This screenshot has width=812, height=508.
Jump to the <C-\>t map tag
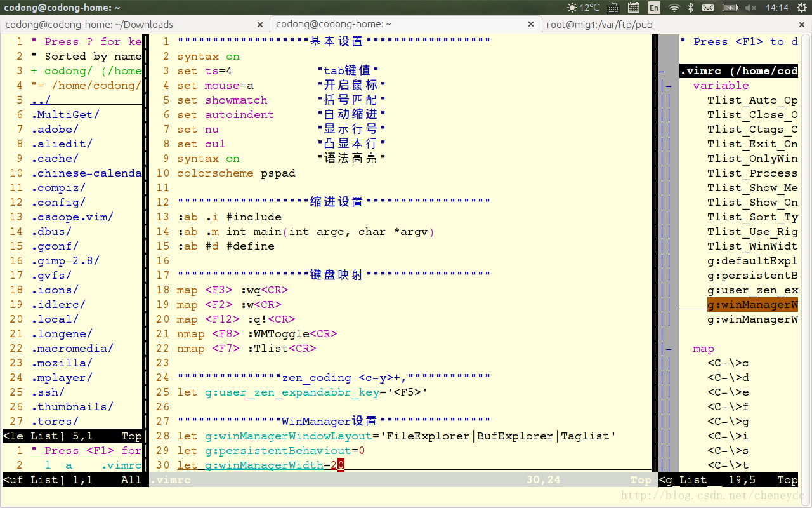pos(728,465)
